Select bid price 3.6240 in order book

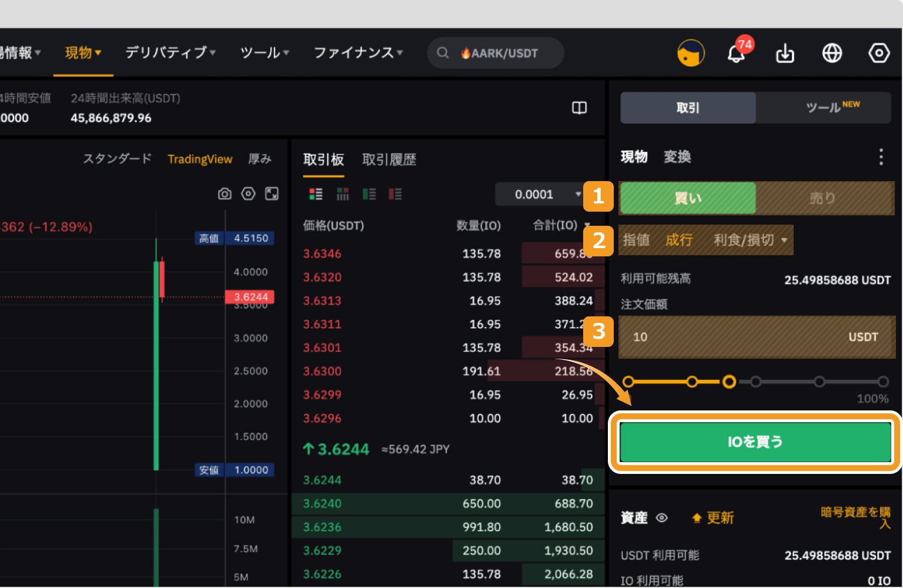(x=322, y=503)
